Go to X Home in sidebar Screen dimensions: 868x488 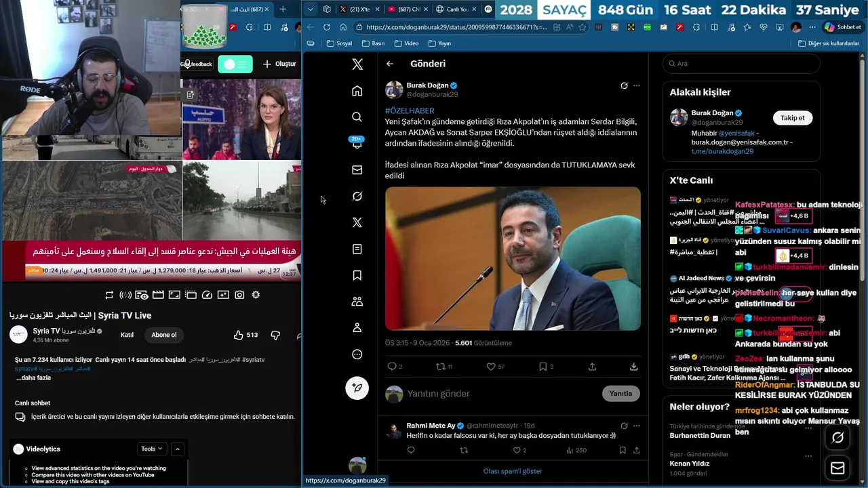357,91
